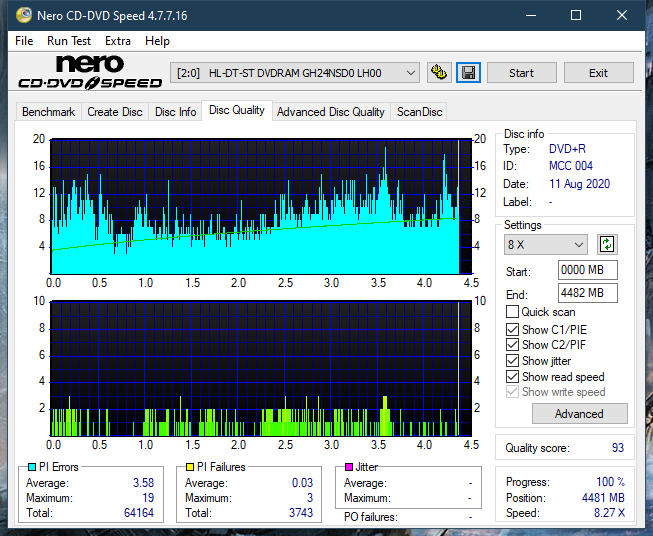The width and height of the screenshot is (653, 536).
Task: Click the disc type DVD+R text
Action: click(567, 149)
